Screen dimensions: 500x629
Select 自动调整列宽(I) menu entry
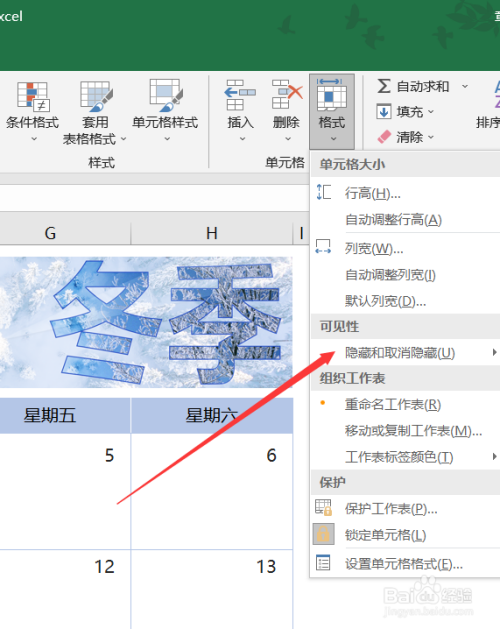coord(405,275)
